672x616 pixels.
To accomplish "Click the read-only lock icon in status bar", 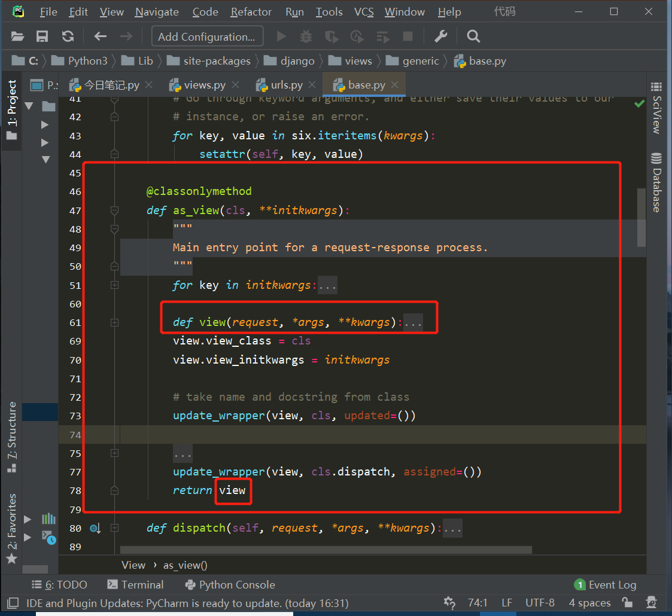I will (628, 603).
